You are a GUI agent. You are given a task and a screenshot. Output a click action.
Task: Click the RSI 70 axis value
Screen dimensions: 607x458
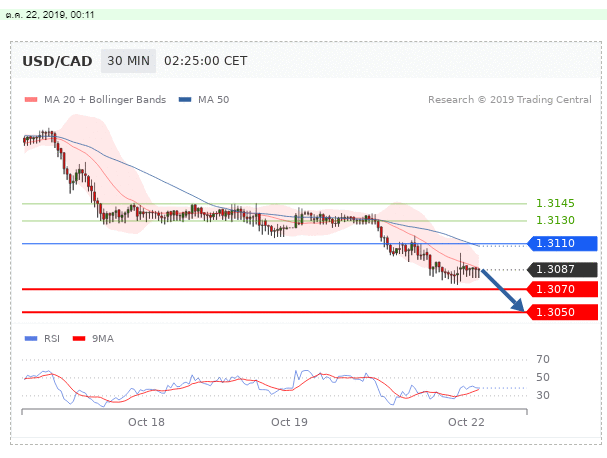543,359
